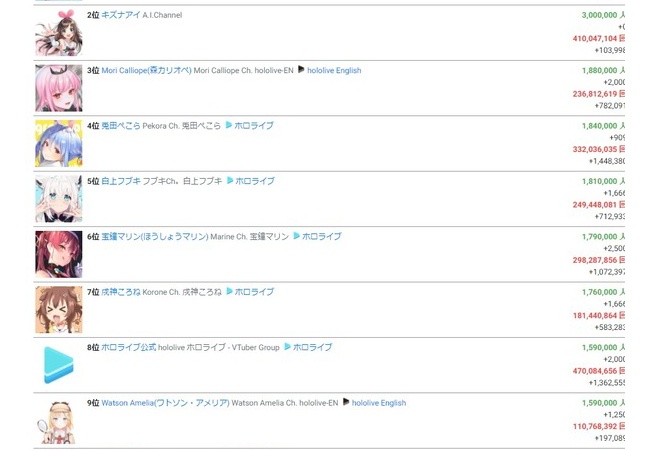Open Watson Amelia channel name link

pos(165,403)
